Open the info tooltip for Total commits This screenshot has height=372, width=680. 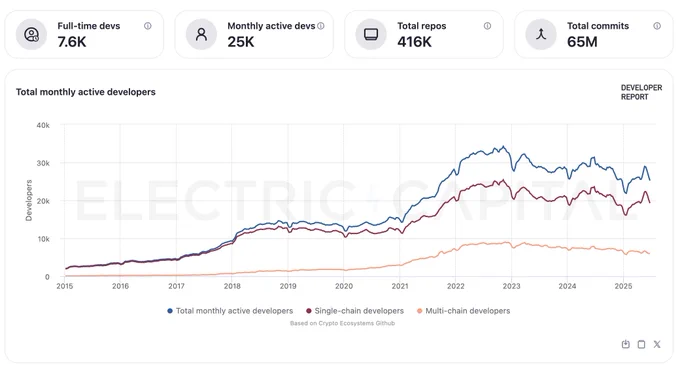pyautogui.click(x=657, y=26)
